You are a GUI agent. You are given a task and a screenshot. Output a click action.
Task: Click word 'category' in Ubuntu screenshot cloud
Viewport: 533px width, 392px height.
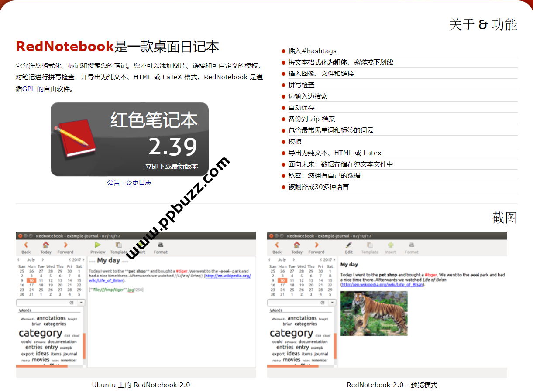pyautogui.click(x=40, y=333)
